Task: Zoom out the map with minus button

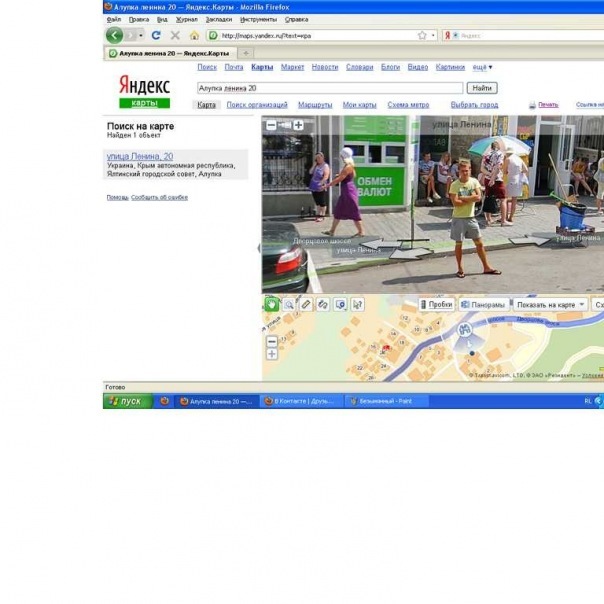Action: 272,341
